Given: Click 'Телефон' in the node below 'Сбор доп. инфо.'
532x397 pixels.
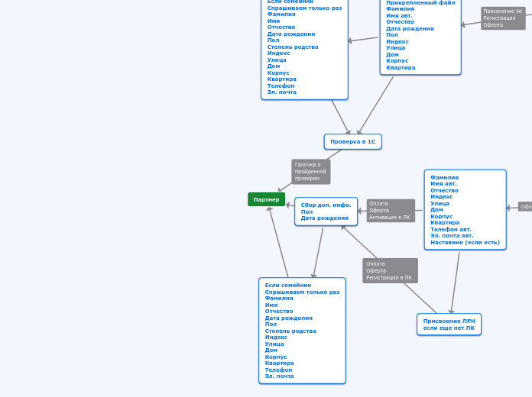Looking at the screenshot, I should pyautogui.click(x=278, y=370).
